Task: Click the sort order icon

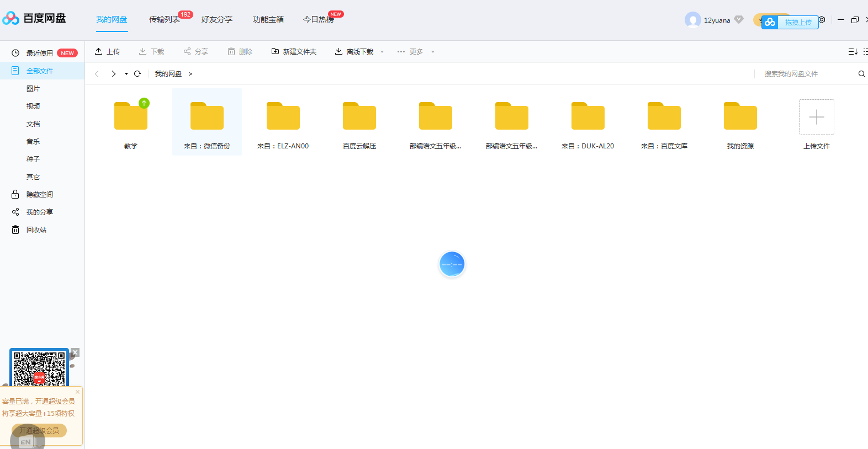Action: pyautogui.click(x=853, y=52)
